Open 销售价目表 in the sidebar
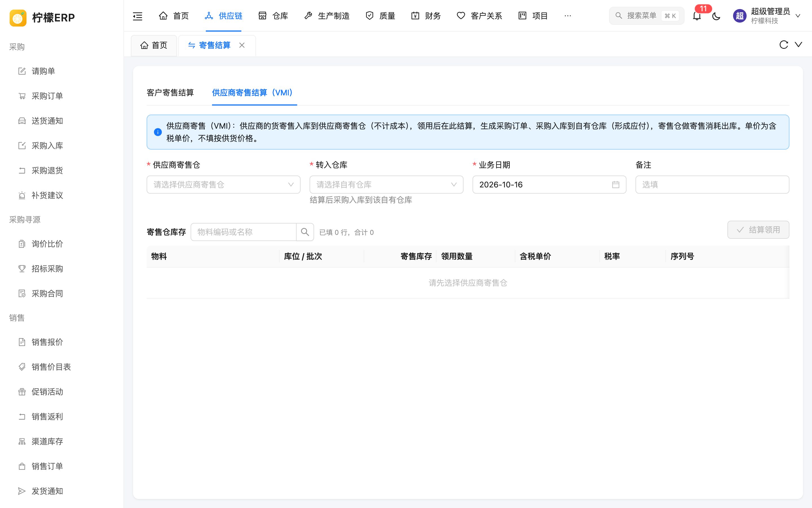The width and height of the screenshot is (812, 508). [62, 367]
